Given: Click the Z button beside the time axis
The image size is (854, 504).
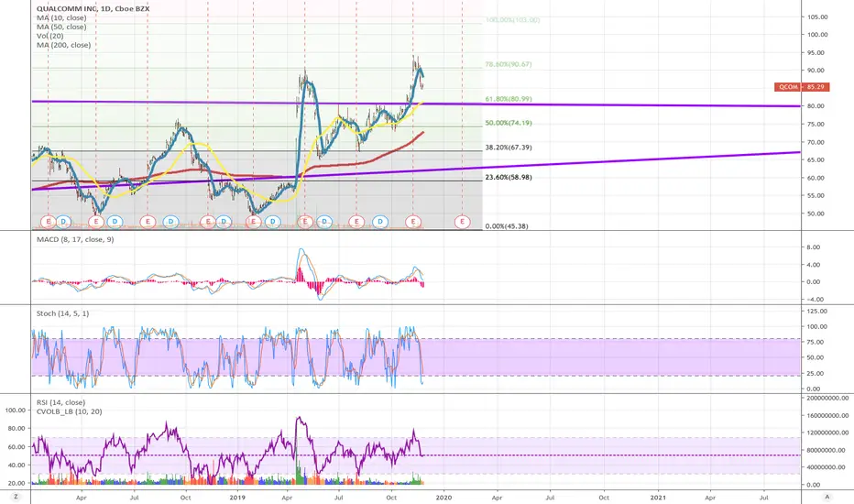Looking at the screenshot, I should pyautogui.click(x=16, y=497).
